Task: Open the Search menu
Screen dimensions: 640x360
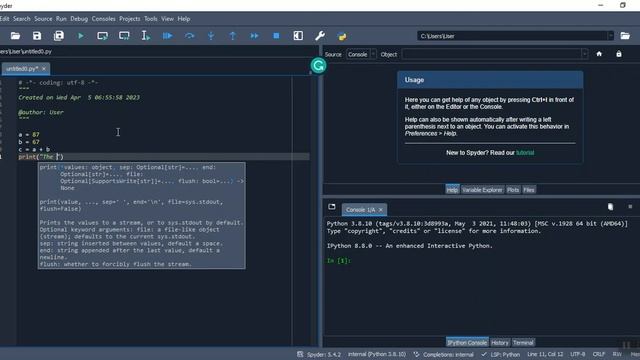Action: [22, 19]
